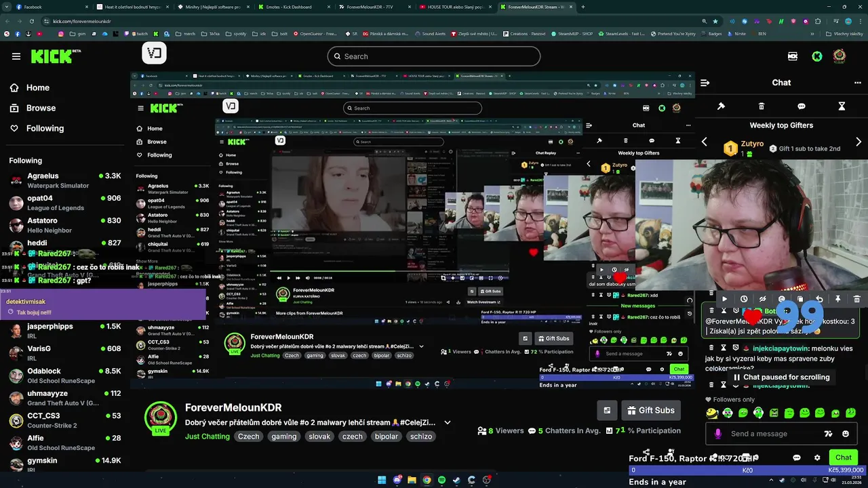868x488 pixels.
Task: Click the chat bubble icon beside settings gear
Action: pos(797,457)
